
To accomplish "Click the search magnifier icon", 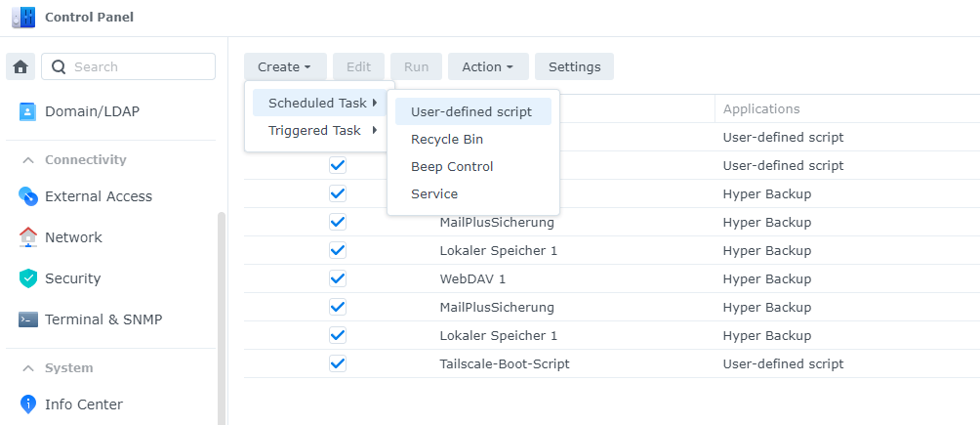I will [59, 67].
